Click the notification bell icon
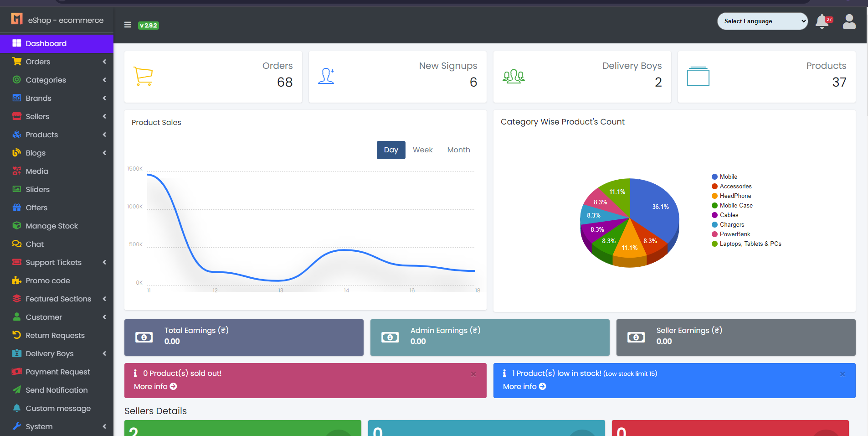868x436 pixels. 822,21
